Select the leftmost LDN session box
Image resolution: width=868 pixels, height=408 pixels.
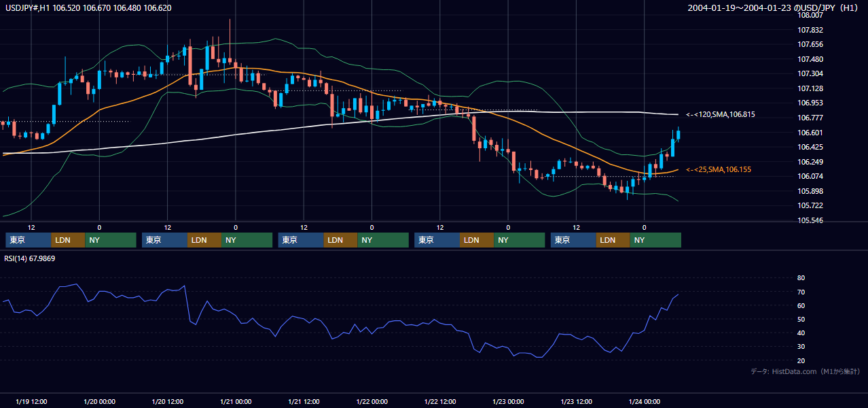(x=69, y=240)
